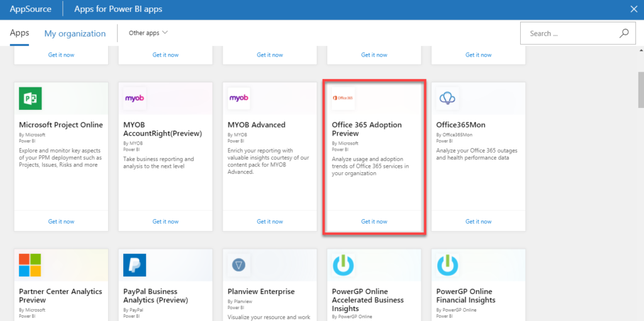Open the Office 365 Adoption Preview title
This screenshot has height=321, width=644.
[x=367, y=129]
